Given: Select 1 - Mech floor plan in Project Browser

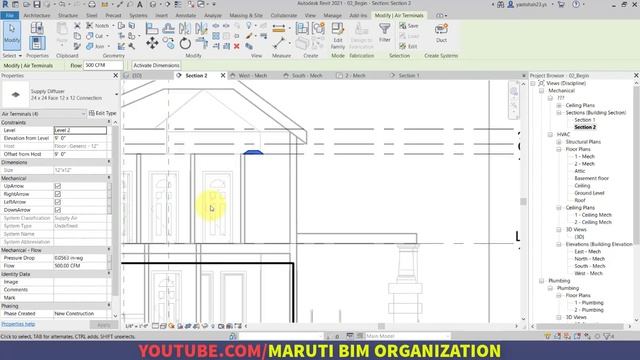Looking at the screenshot, I should pyautogui.click(x=584, y=157).
